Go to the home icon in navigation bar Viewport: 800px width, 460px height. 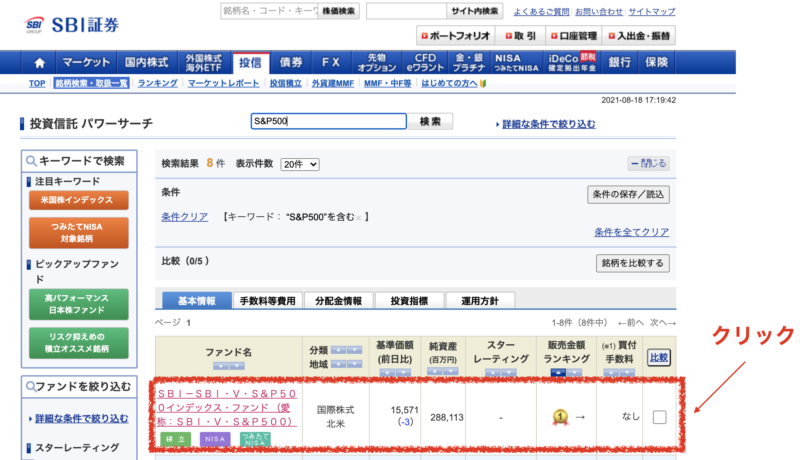point(39,63)
